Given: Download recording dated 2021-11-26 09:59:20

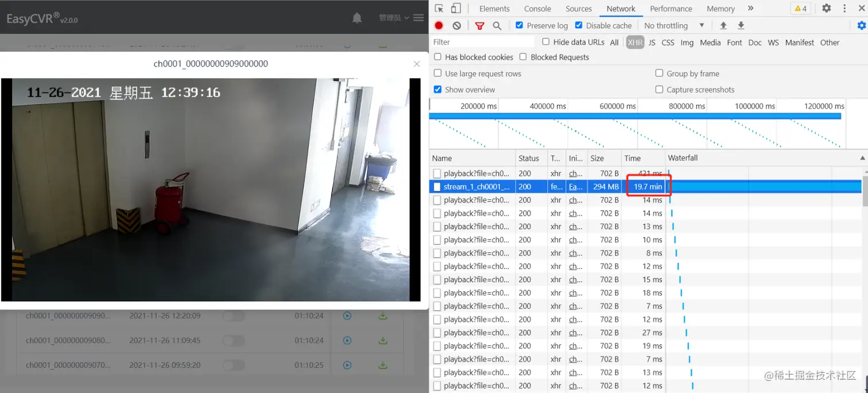Looking at the screenshot, I should point(383,365).
